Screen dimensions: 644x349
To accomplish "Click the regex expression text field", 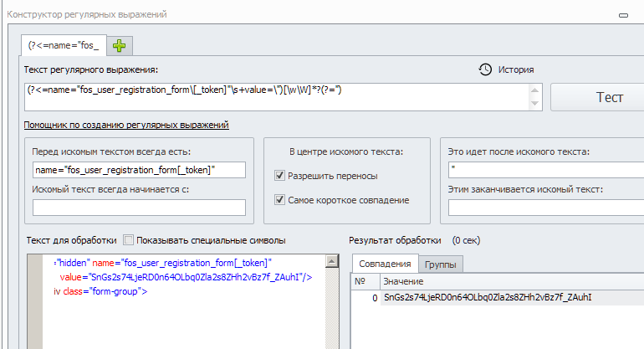I will [268, 90].
